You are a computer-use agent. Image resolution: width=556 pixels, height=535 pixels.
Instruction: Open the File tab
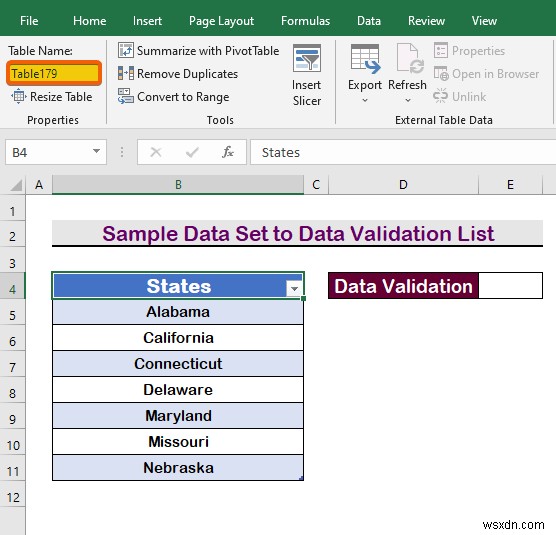[29, 21]
